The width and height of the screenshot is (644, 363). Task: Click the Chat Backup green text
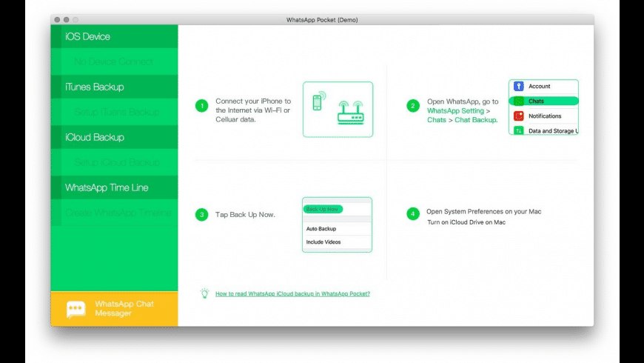tap(476, 119)
